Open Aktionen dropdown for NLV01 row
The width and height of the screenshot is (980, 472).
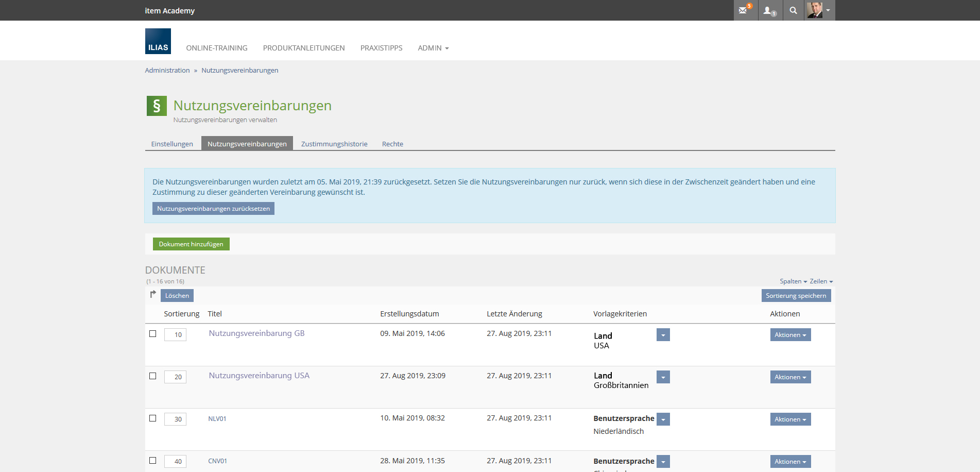tap(790, 419)
